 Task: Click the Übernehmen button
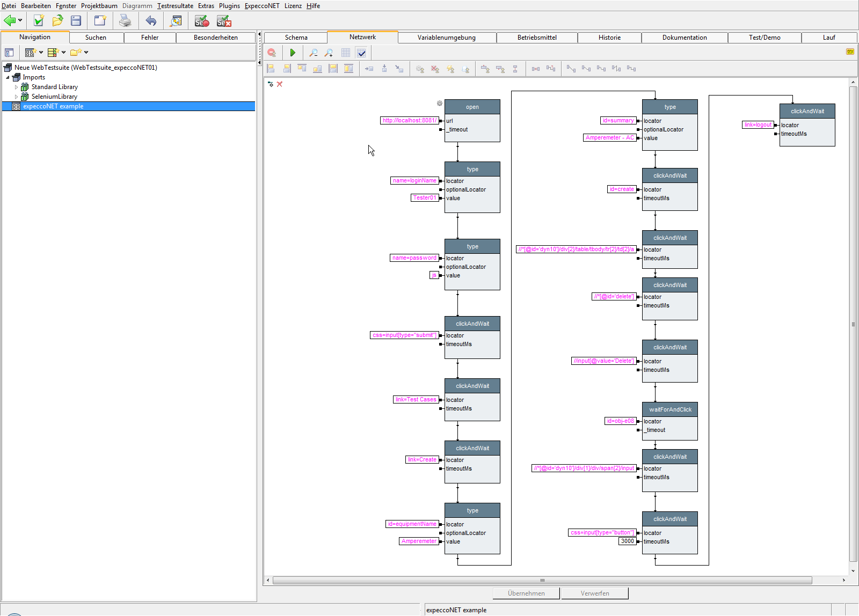pyautogui.click(x=526, y=593)
